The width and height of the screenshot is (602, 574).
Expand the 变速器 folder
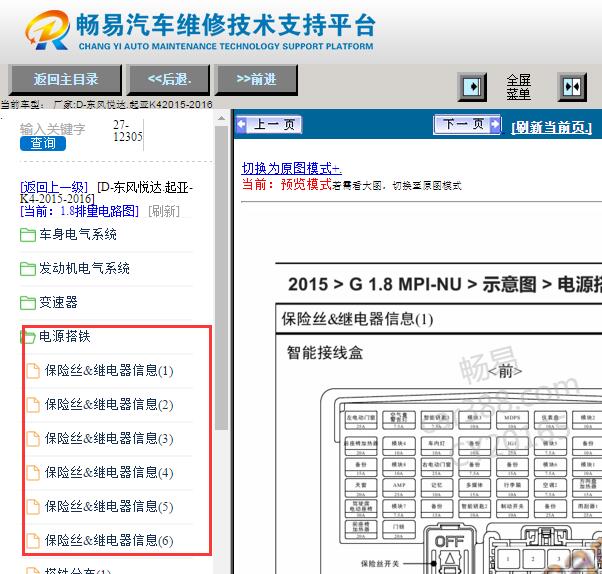click(x=58, y=302)
